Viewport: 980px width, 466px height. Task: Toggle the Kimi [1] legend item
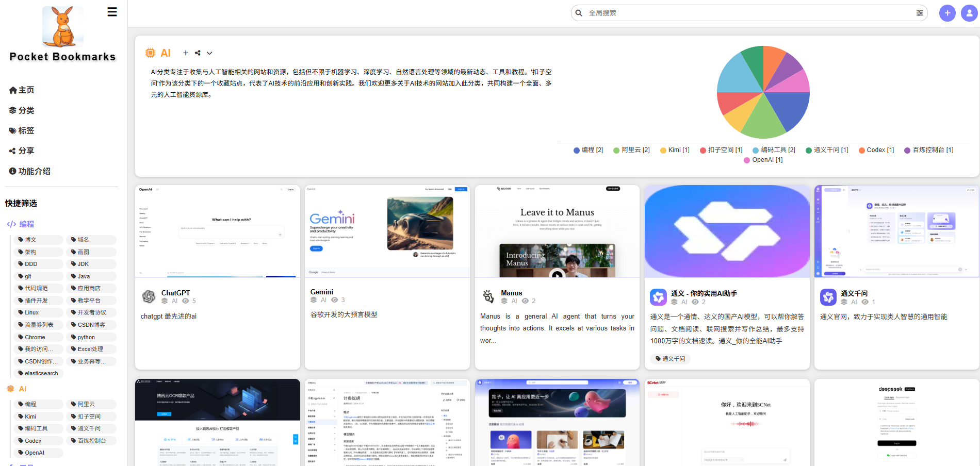click(675, 150)
